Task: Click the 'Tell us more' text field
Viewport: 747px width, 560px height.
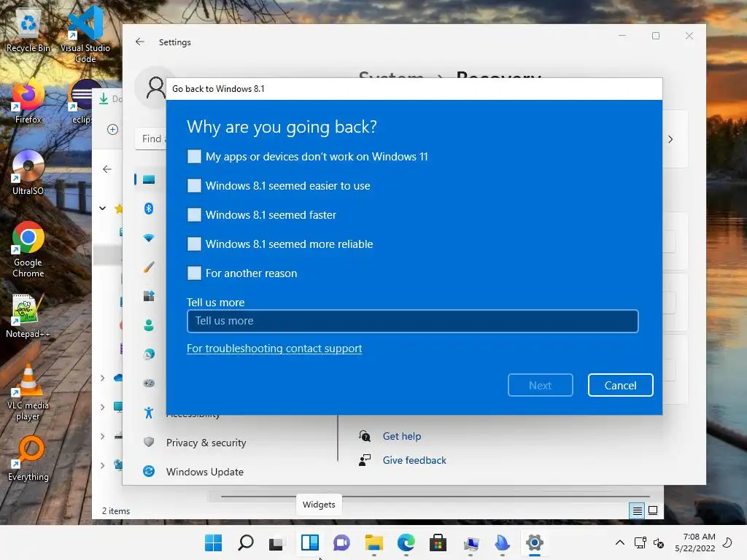Action: coord(413,321)
